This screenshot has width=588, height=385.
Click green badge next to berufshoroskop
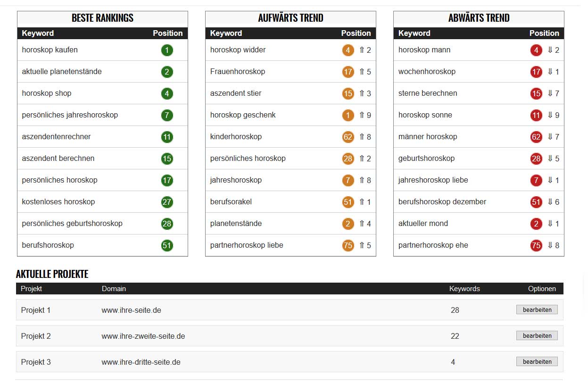(x=167, y=245)
